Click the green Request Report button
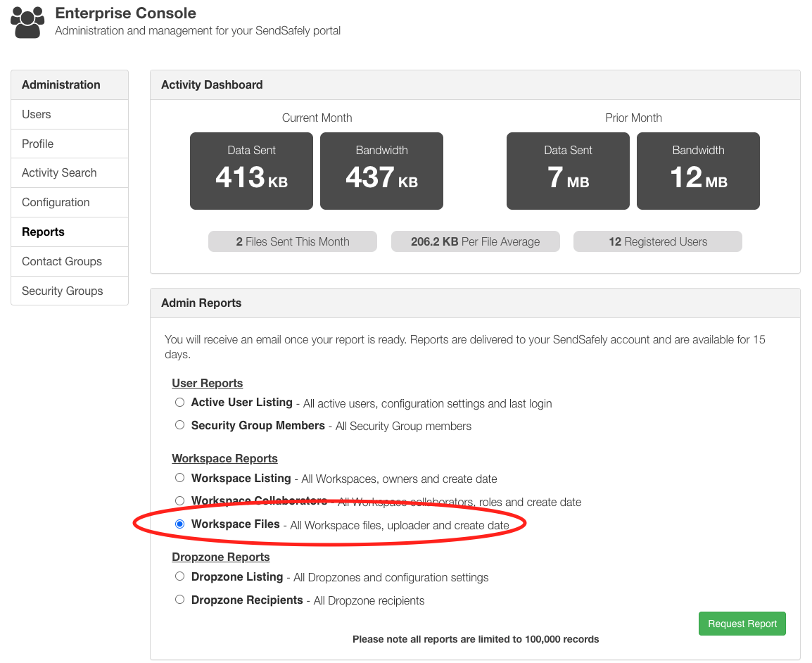 [x=742, y=624]
